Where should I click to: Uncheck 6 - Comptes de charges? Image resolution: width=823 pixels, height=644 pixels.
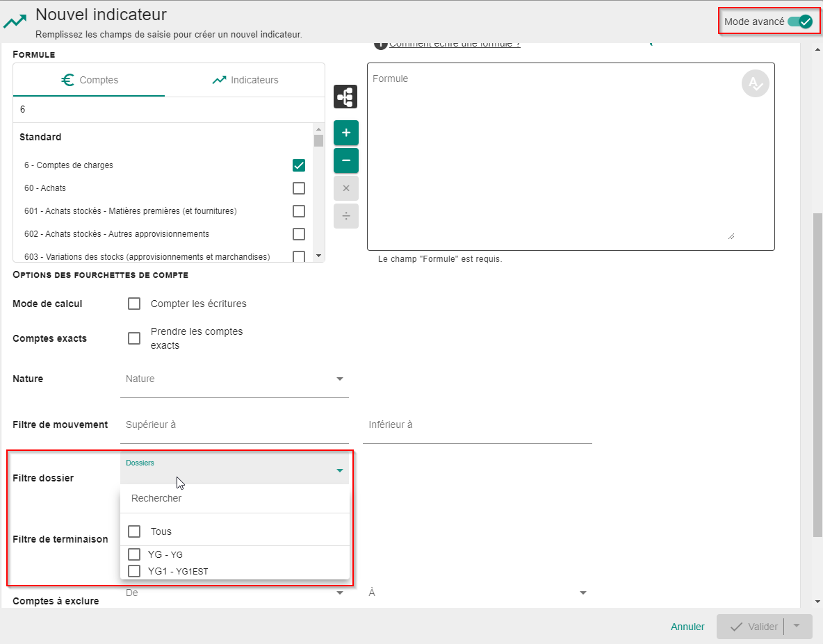(x=299, y=165)
